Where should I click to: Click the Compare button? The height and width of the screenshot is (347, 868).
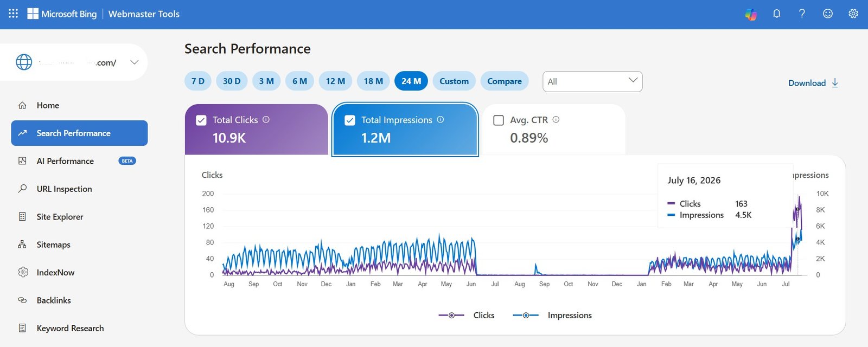coord(505,81)
